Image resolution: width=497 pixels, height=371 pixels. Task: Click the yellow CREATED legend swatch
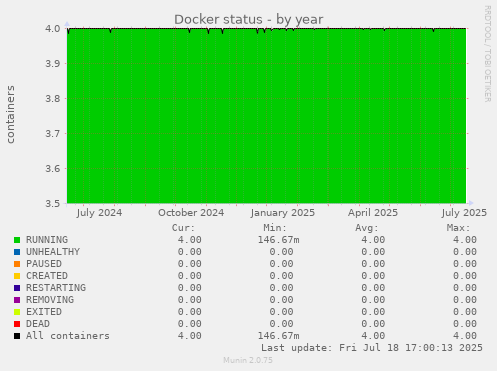17,276
